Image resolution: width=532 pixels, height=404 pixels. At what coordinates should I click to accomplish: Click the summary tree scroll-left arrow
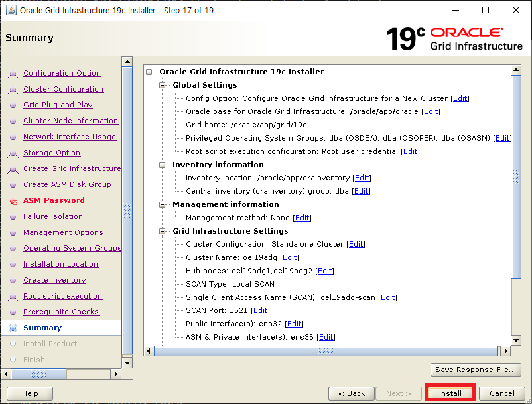click(149, 351)
